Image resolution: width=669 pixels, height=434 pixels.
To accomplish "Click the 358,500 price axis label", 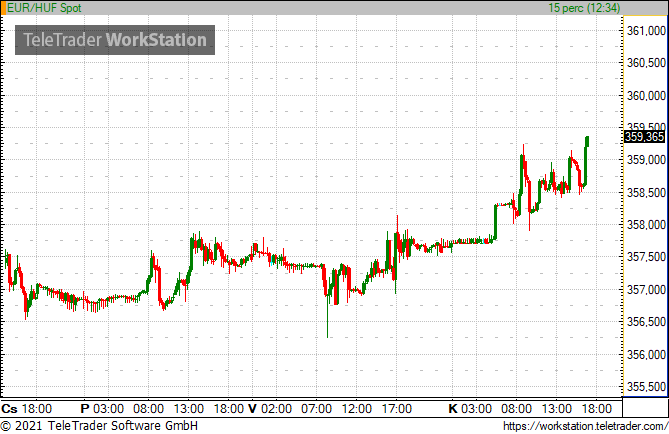I will 646,192.
